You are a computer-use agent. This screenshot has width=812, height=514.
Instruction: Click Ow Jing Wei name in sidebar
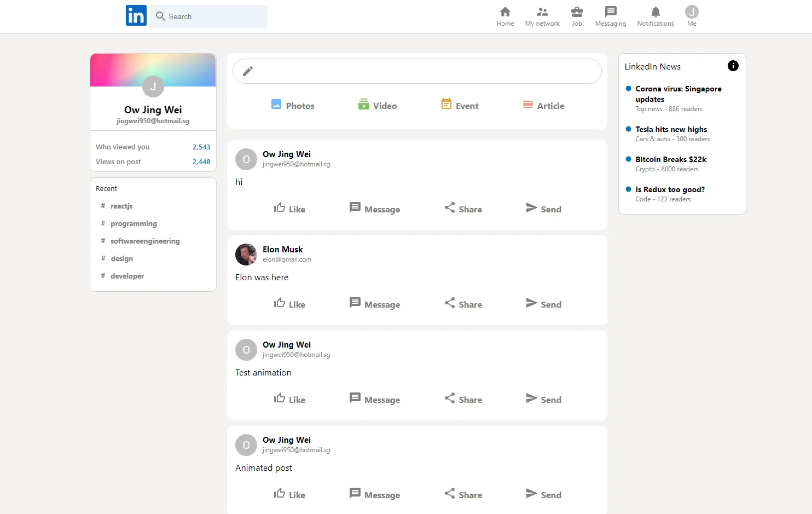click(x=153, y=110)
